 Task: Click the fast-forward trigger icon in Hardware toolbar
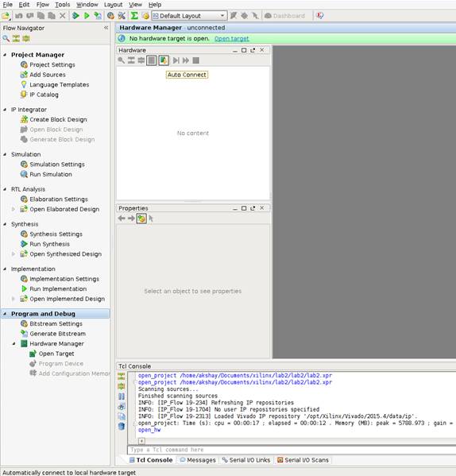point(186,60)
